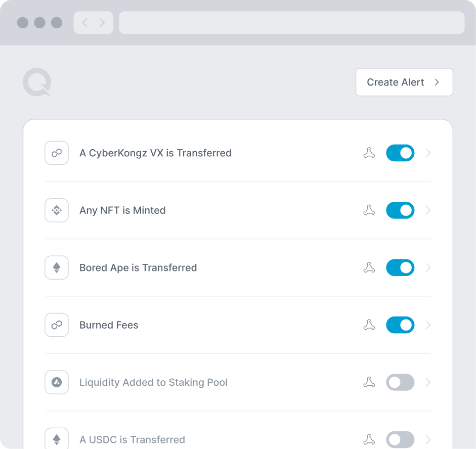Enable the Liquidity Added to Staking Pool toggle
The height and width of the screenshot is (449, 476).
[400, 382]
